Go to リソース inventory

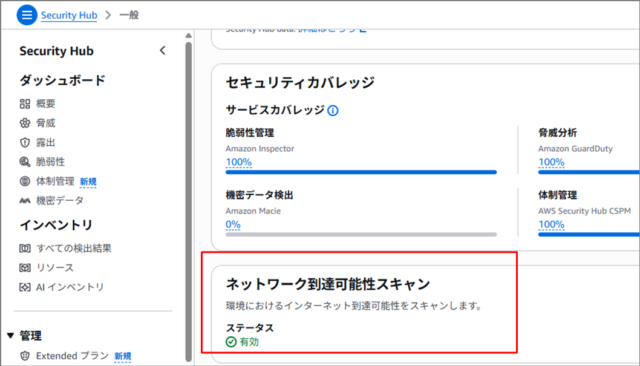[55, 268]
